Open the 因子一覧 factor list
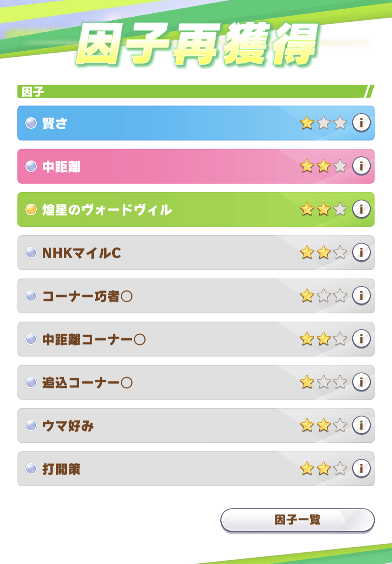Image resolution: width=392 pixels, height=564 pixels. (297, 520)
